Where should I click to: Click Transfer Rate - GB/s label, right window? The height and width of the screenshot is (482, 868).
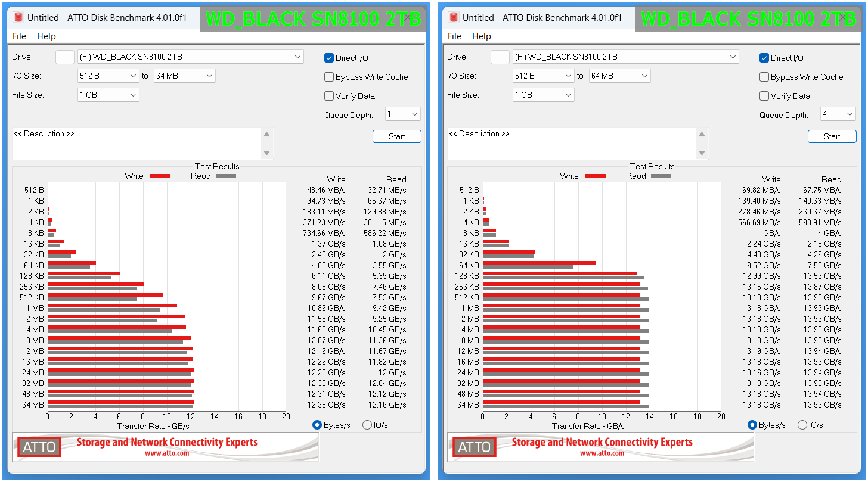tap(588, 426)
